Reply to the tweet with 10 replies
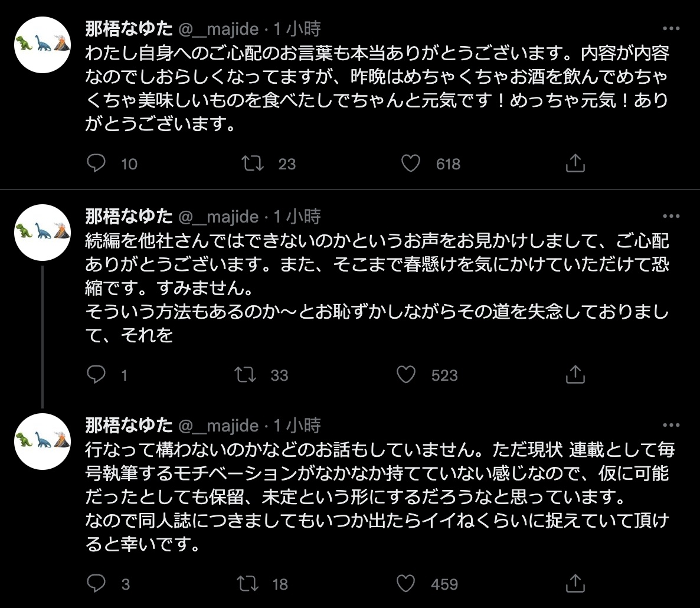The image size is (700, 608). click(x=96, y=164)
